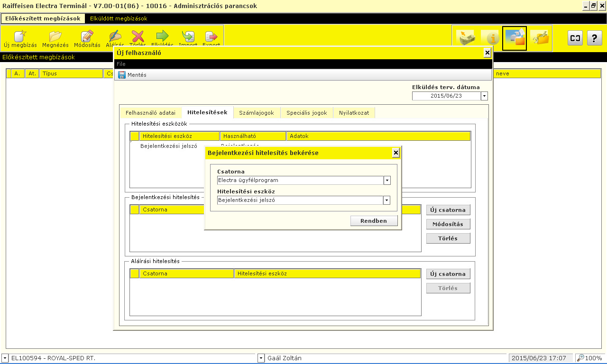607x364 pixels.
Task: Open help with the question mark
Action: click(x=594, y=38)
